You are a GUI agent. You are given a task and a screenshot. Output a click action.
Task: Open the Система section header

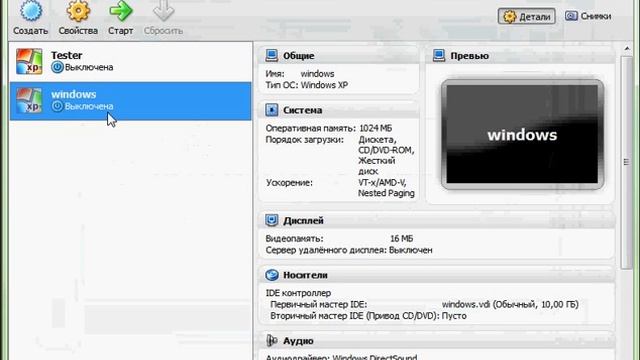pyautogui.click(x=339, y=110)
